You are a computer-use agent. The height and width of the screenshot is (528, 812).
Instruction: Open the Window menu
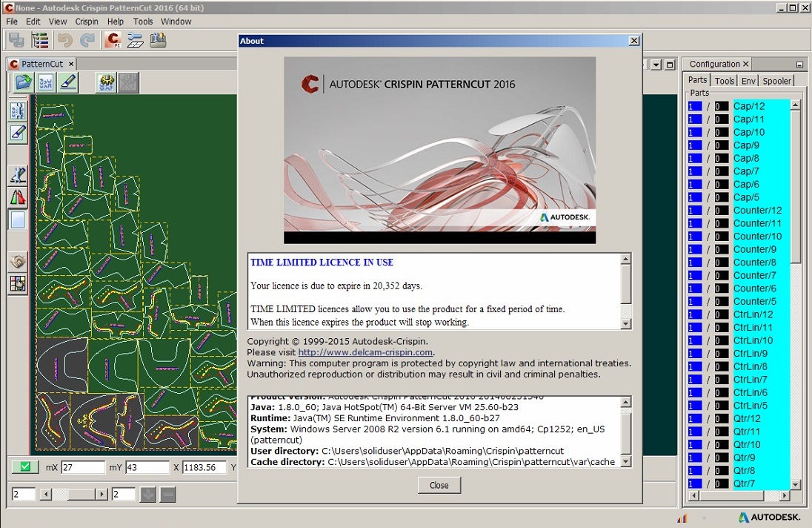176,22
